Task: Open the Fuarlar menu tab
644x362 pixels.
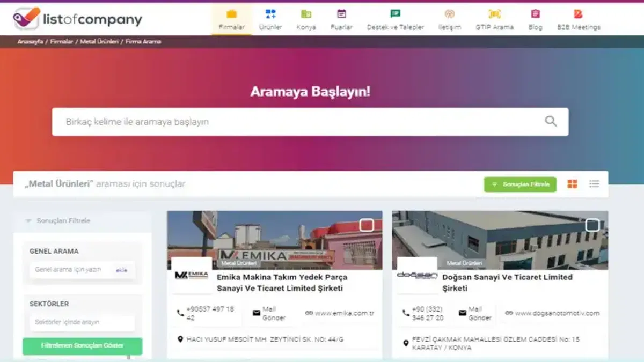Action: coord(341,19)
